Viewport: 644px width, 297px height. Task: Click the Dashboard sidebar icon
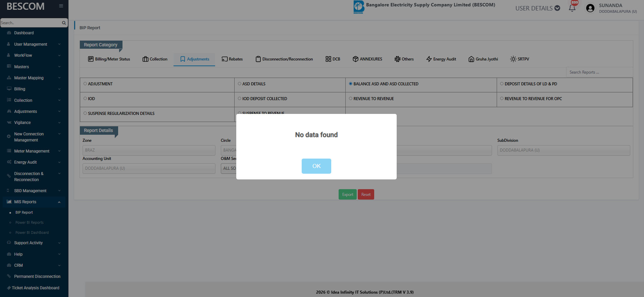click(9, 33)
